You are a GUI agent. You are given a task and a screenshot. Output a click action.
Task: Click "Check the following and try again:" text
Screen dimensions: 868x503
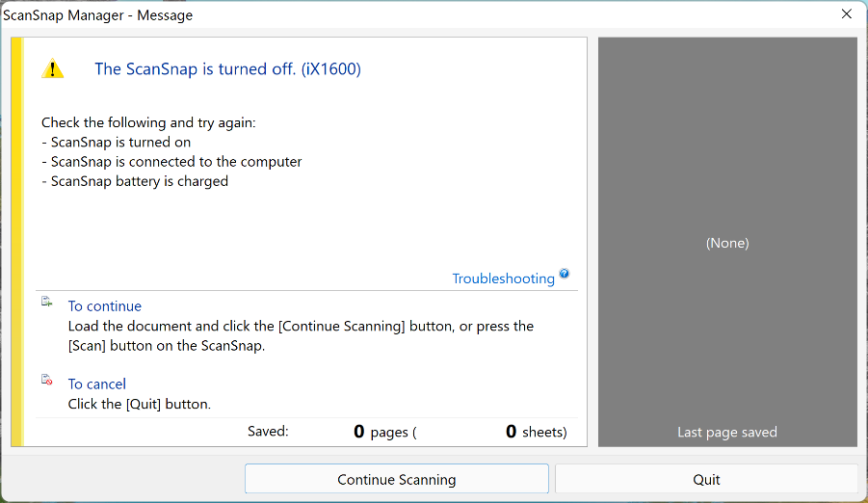pos(148,122)
